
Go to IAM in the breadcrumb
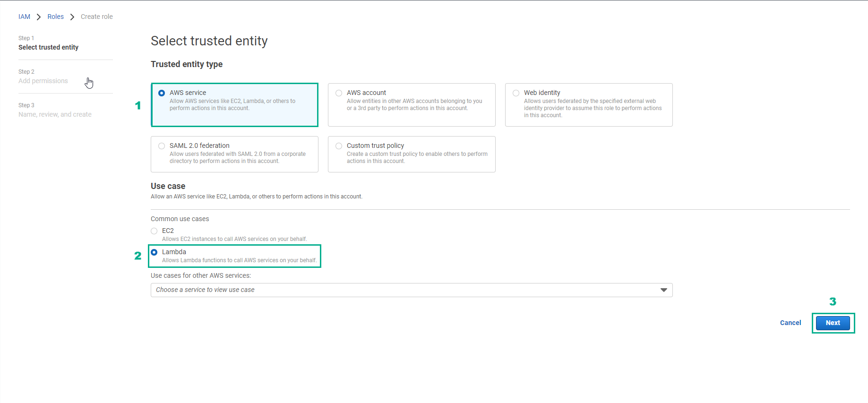[x=24, y=17]
